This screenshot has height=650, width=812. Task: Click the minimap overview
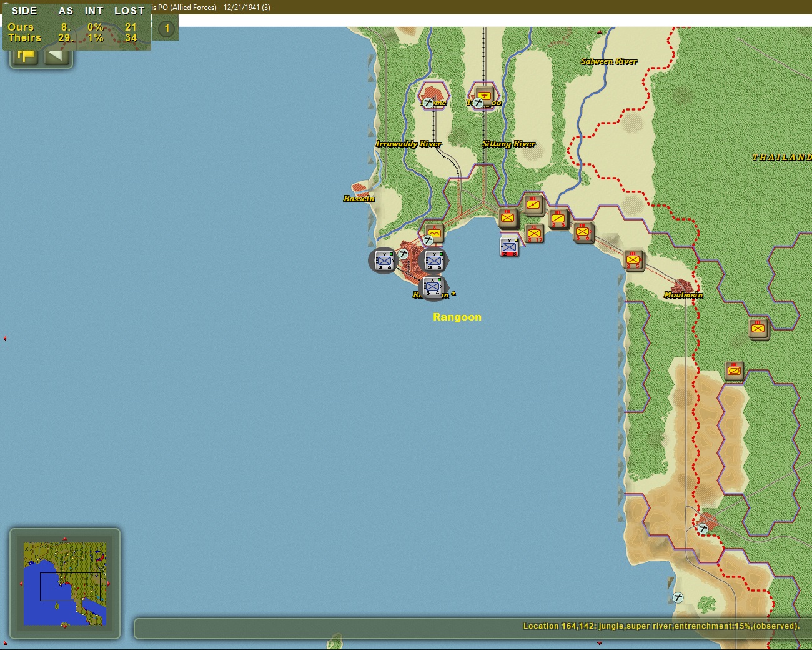point(65,584)
